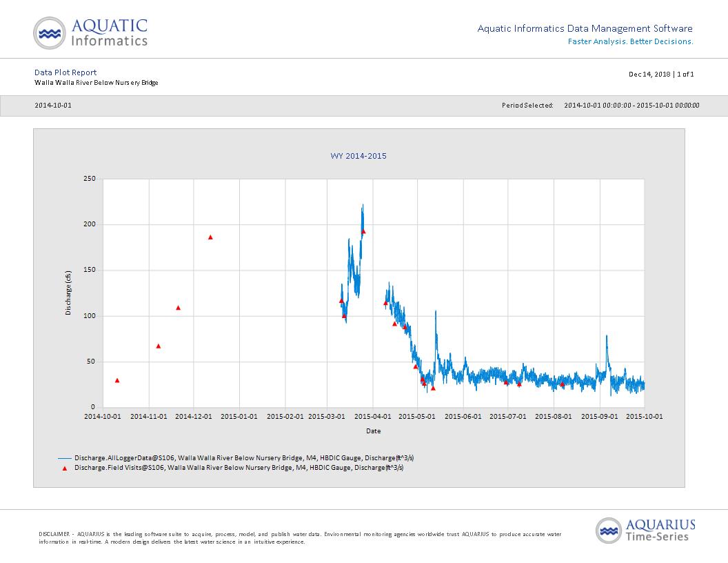
Task: Click the AQUARIUS Time-Series wave logo icon
Action: tap(609, 530)
